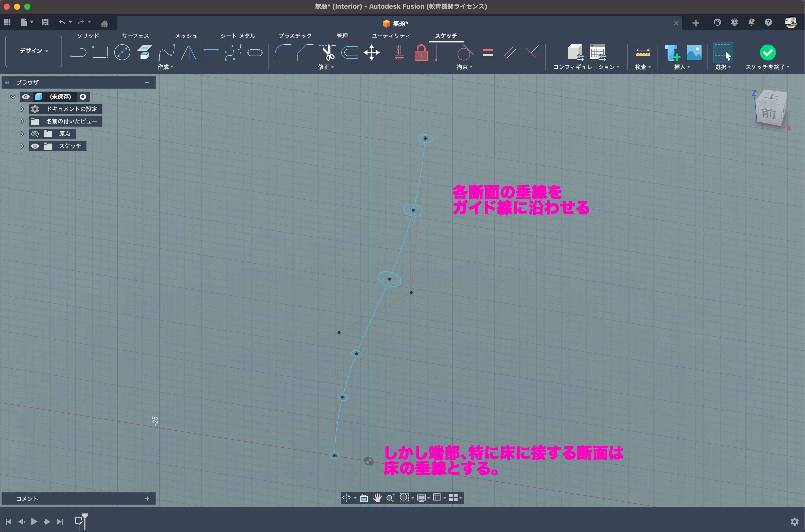Select the Line sketch tool
The width and height of the screenshot is (805, 532).
click(x=78, y=52)
